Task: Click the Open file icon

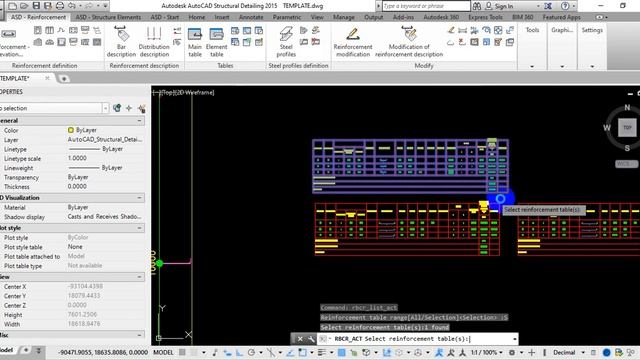Action: (24, 6)
